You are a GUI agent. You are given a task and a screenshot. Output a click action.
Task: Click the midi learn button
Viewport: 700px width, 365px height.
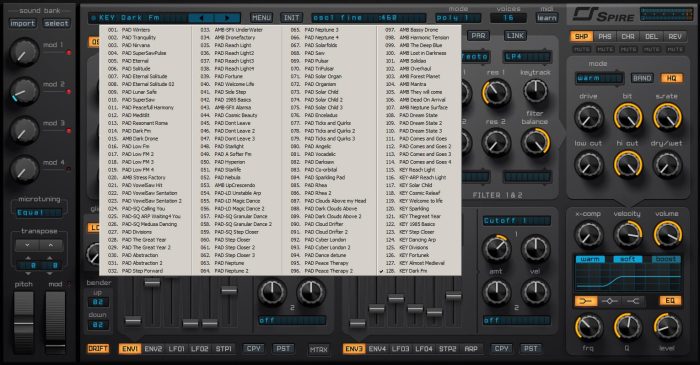pos(547,18)
